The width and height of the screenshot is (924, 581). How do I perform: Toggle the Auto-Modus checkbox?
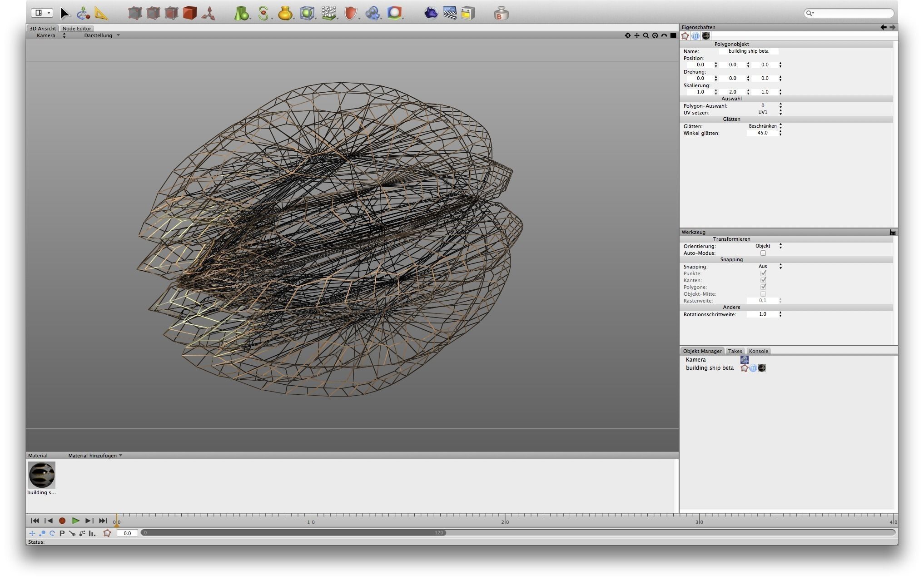pos(763,253)
